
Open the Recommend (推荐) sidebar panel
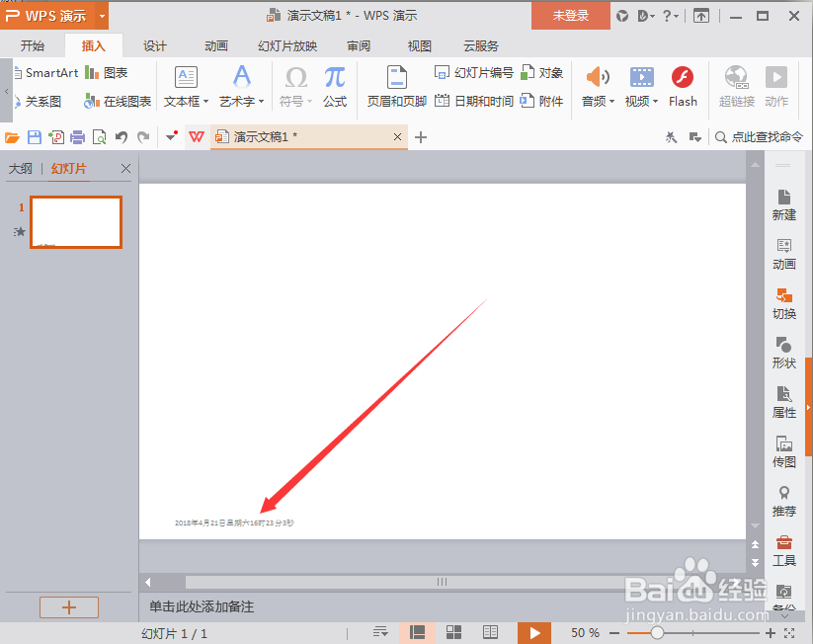783,502
